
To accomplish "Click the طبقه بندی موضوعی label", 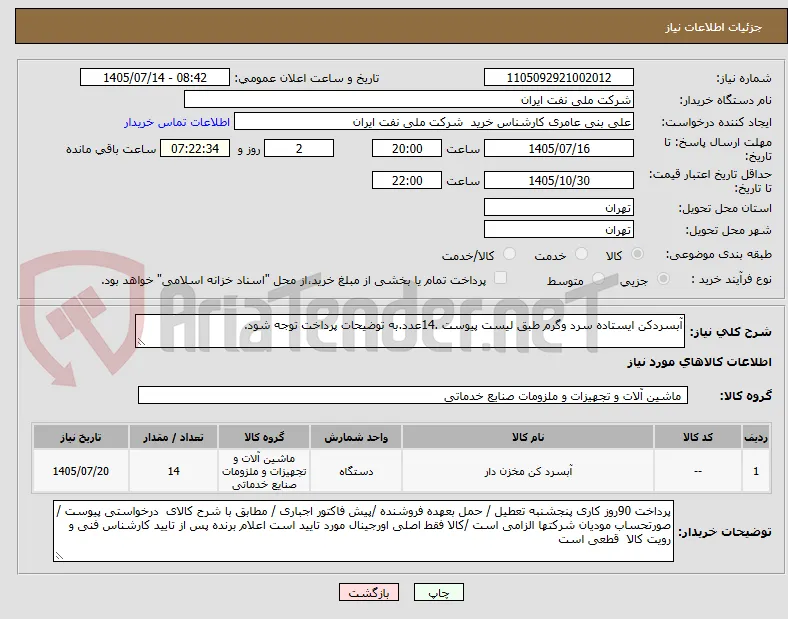I will [x=719, y=255].
